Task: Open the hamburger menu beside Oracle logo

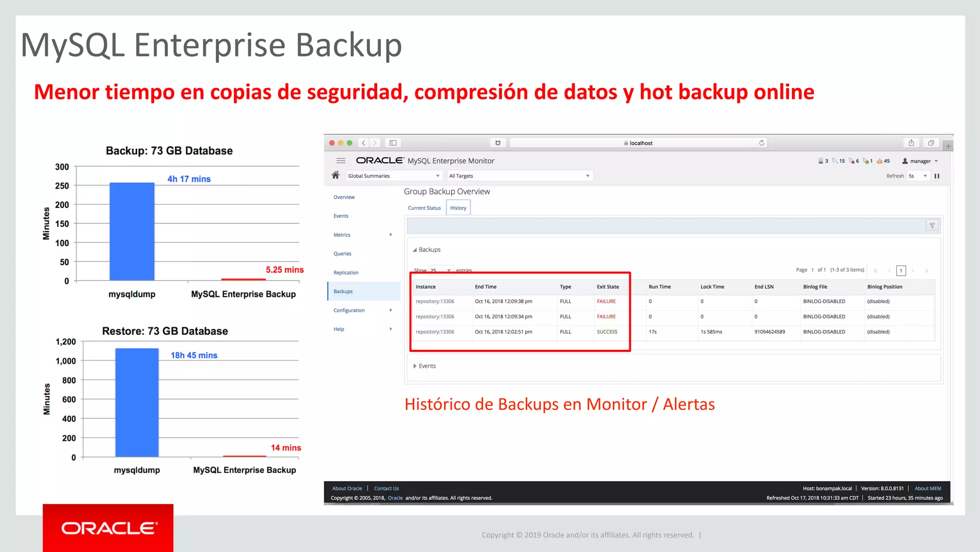Action: (x=341, y=161)
